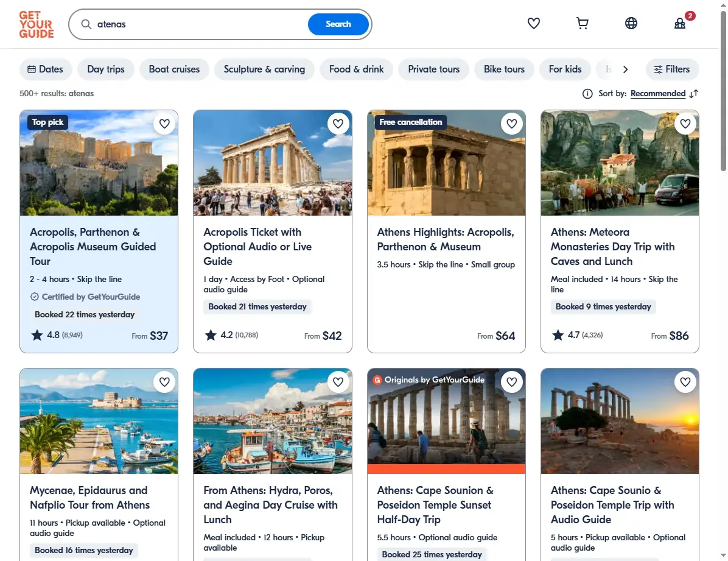The height and width of the screenshot is (561, 728).
Task: Click the Caryatids photo with Free cancellation badge
Action: click(x=446, y=163)
